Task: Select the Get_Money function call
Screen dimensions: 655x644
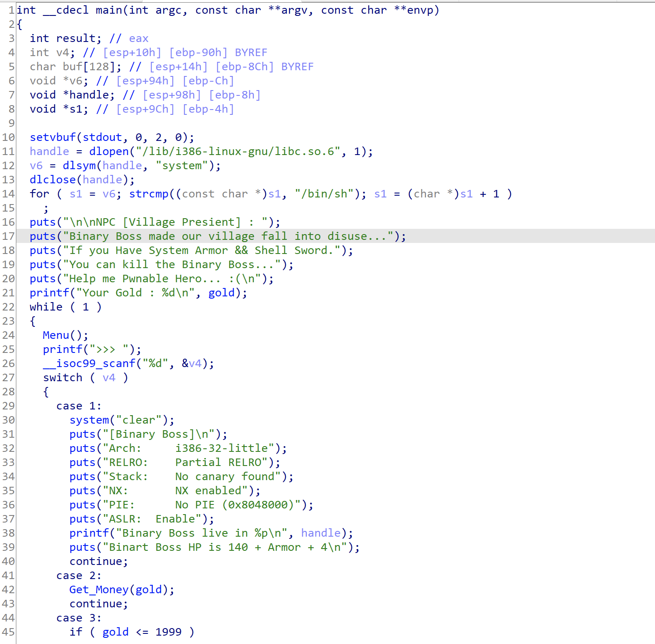Action: tap(99, 589)
